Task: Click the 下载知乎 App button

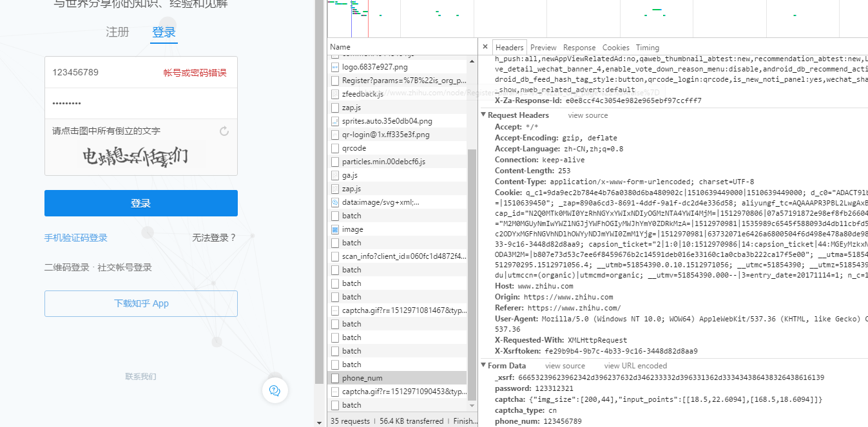Action: pyautogui.click(x=141, y=303)
